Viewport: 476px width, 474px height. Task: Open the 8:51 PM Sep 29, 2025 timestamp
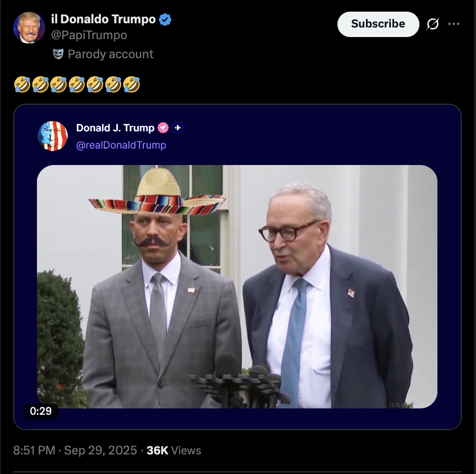[x=74, y=450]
